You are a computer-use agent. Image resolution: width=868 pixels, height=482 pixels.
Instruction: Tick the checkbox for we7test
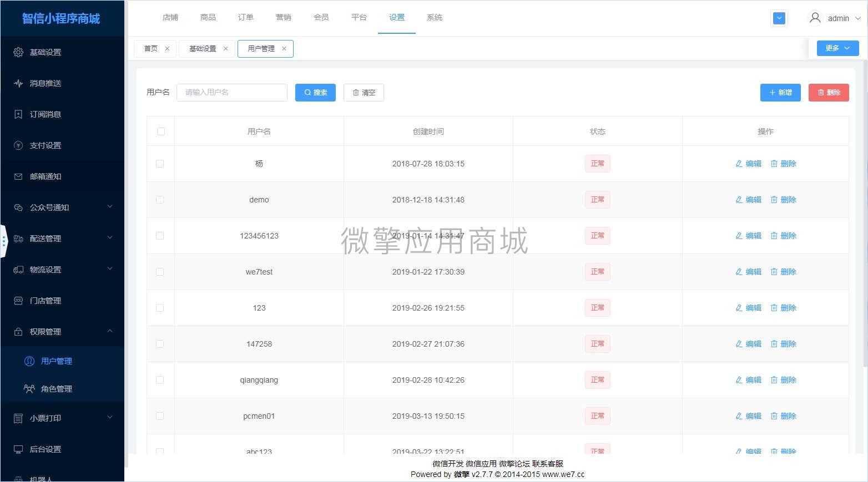click(x=160, y=272)
